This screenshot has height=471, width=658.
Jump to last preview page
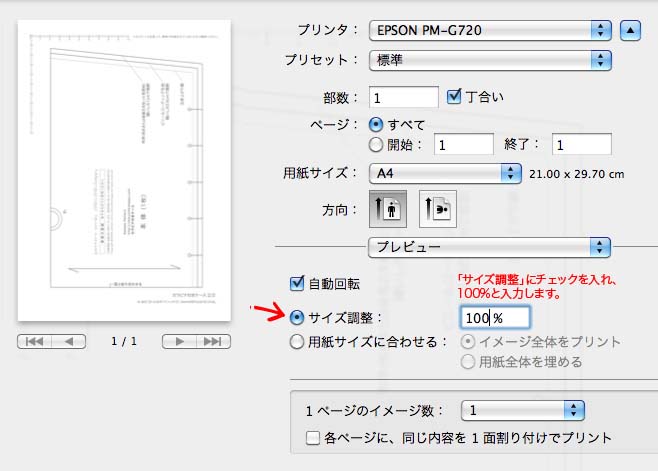211,341
